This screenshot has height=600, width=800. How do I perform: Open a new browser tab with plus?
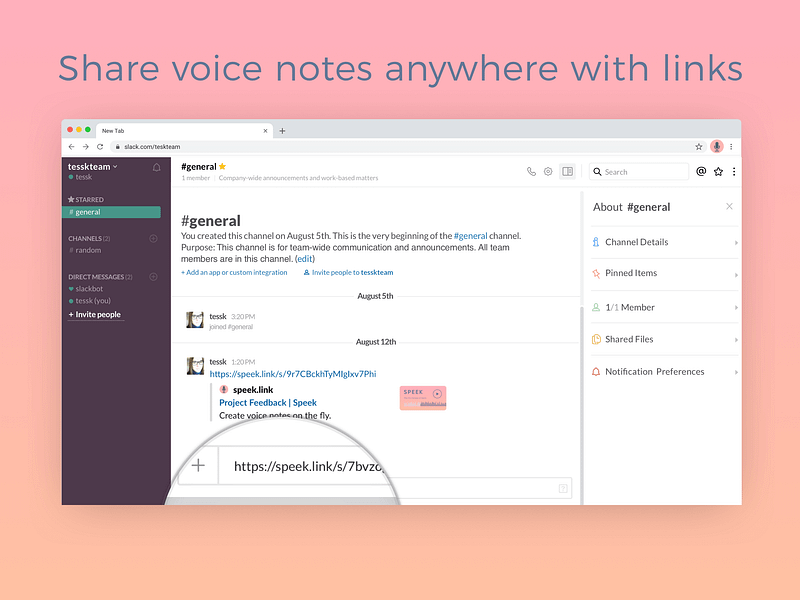click(x=282, y=131)
